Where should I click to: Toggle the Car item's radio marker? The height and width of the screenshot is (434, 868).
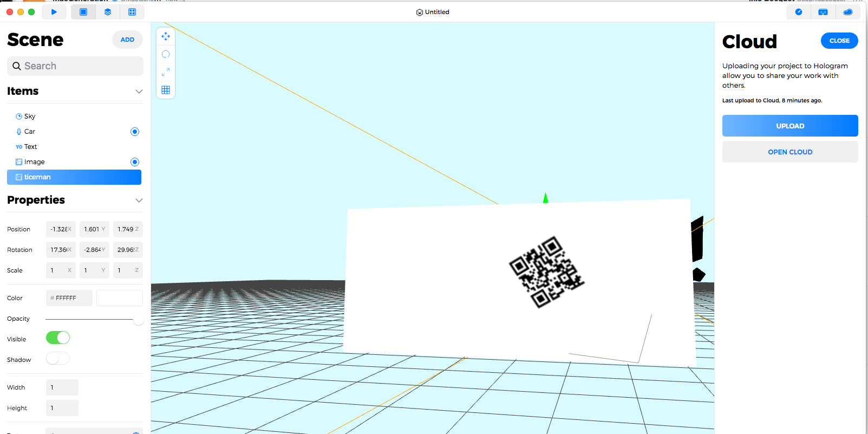135,132
